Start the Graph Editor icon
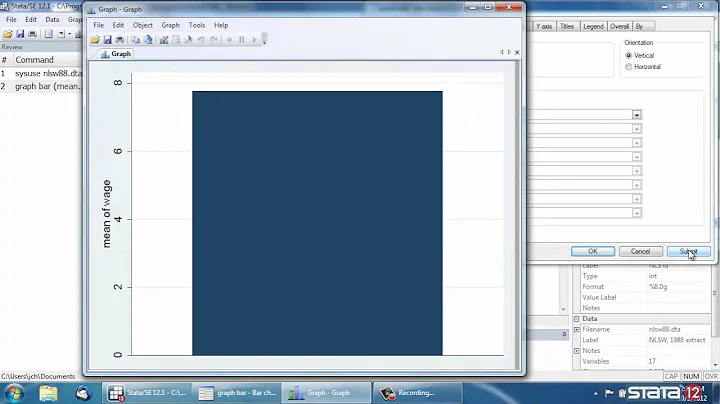 163,40
